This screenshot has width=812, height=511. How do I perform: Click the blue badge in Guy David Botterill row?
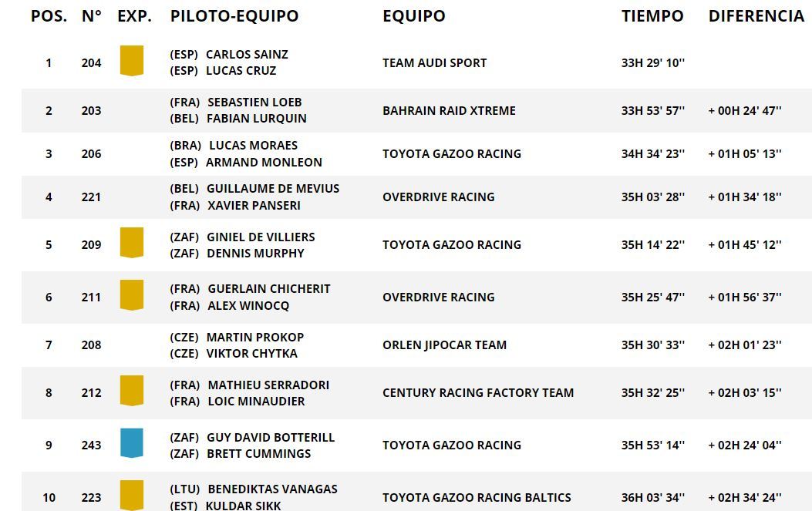click(132, 443)
